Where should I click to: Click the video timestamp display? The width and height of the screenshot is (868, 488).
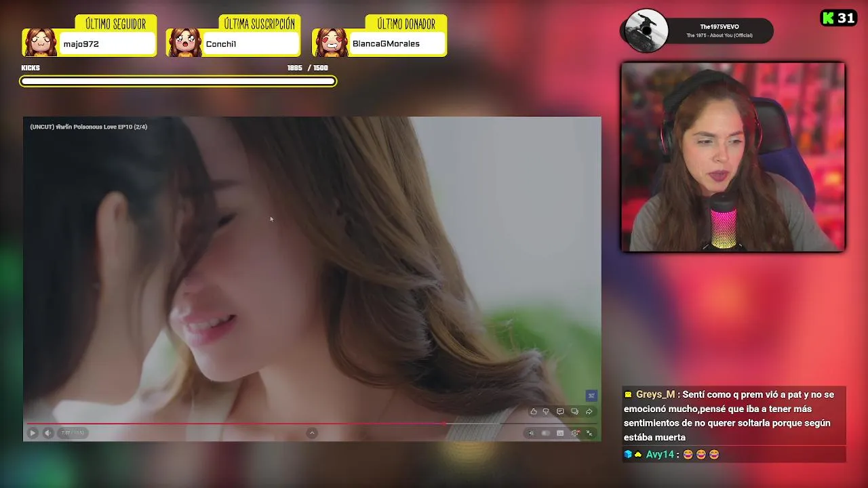(x=73, y=432)
